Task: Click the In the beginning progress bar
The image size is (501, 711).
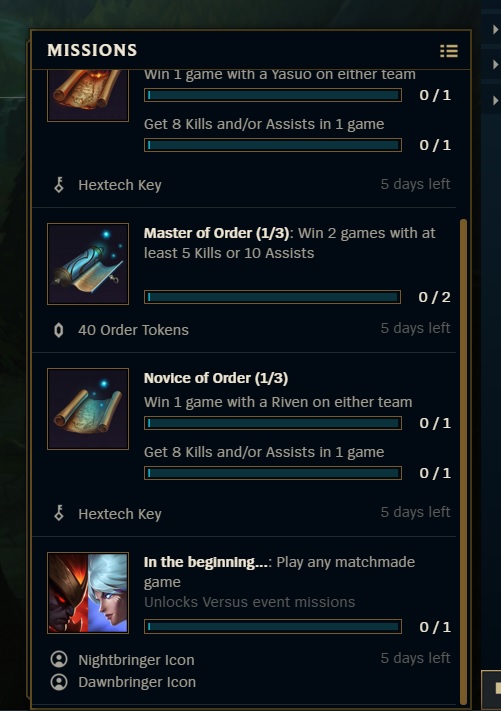Action: tap(272, 627)
